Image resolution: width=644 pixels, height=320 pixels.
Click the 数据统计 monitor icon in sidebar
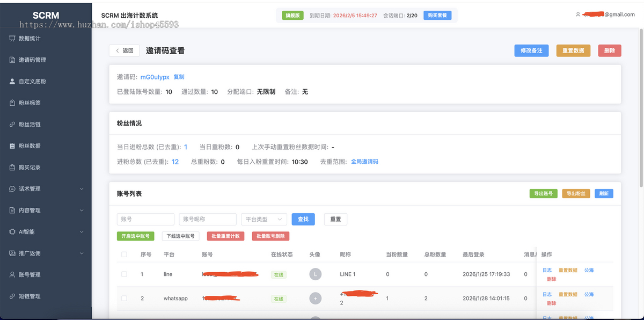coord(12,39)
